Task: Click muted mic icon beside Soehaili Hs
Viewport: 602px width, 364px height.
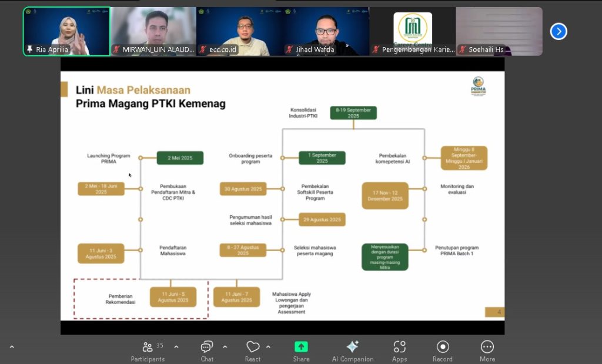Action: 463,49
